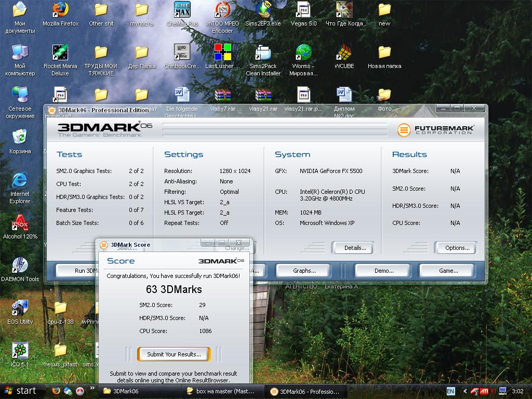Open the Что Где Когда shortcut
The image size is (532, 399).
point(344,14)
